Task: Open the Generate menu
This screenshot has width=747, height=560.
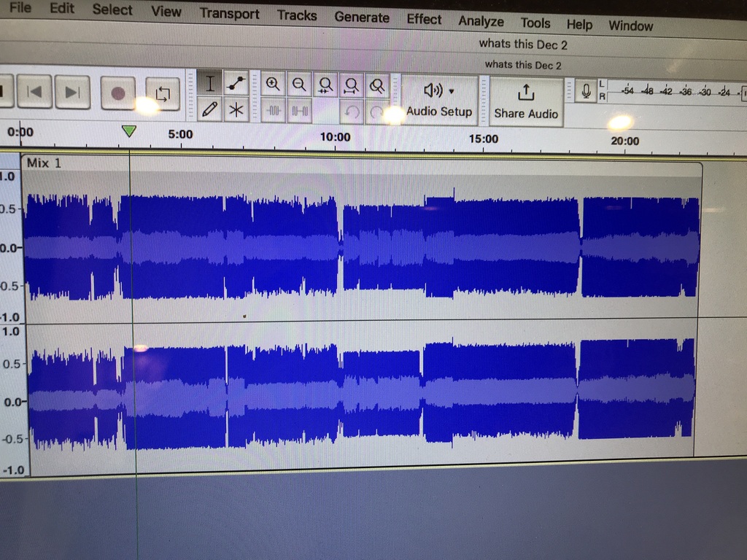Action: (362, 17)
